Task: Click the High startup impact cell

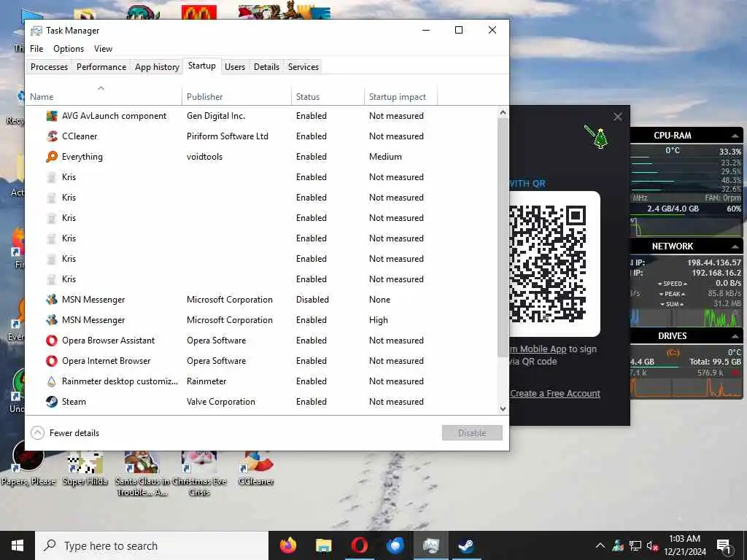Action: [x=379, y=320]
